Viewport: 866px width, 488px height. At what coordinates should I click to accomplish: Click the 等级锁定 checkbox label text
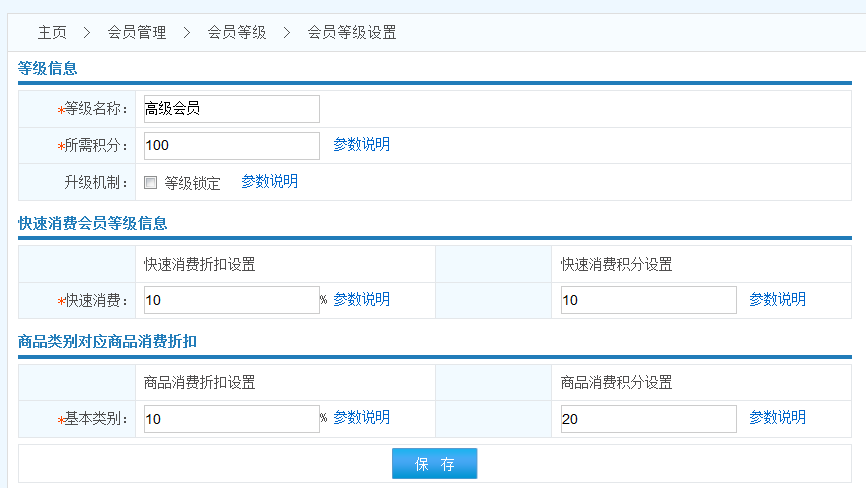point(192,183)
